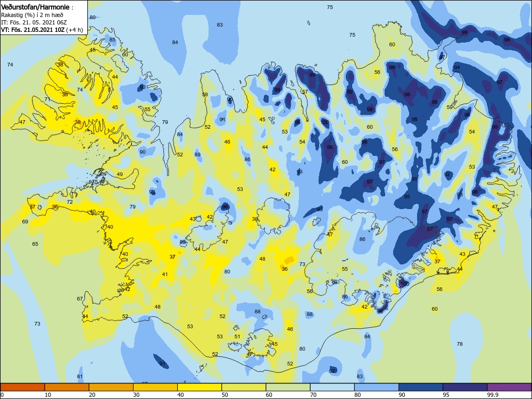Click the legend label '30'
532x399 pixels.
coord(136,395)
